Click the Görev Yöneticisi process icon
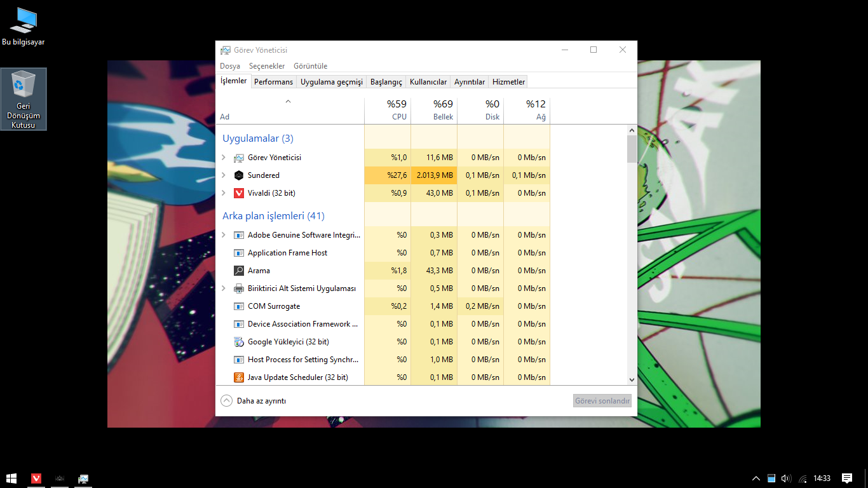Screen dimensions: 868x488 [239, 158]
